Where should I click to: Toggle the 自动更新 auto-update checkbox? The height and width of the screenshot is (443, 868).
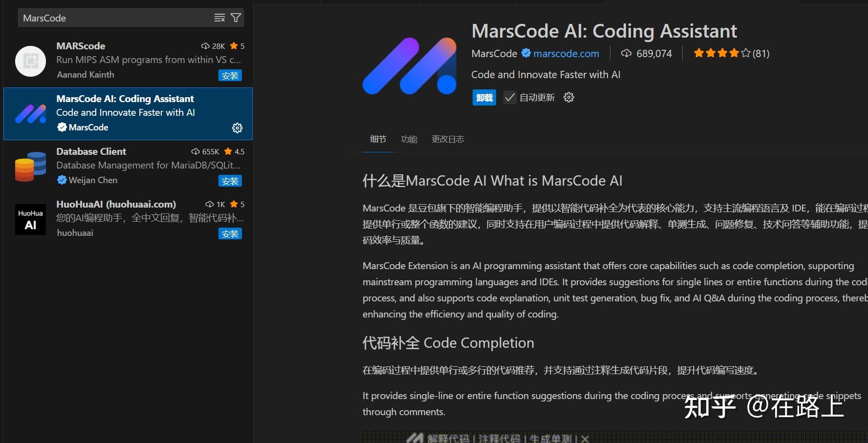tap(510, 97)
